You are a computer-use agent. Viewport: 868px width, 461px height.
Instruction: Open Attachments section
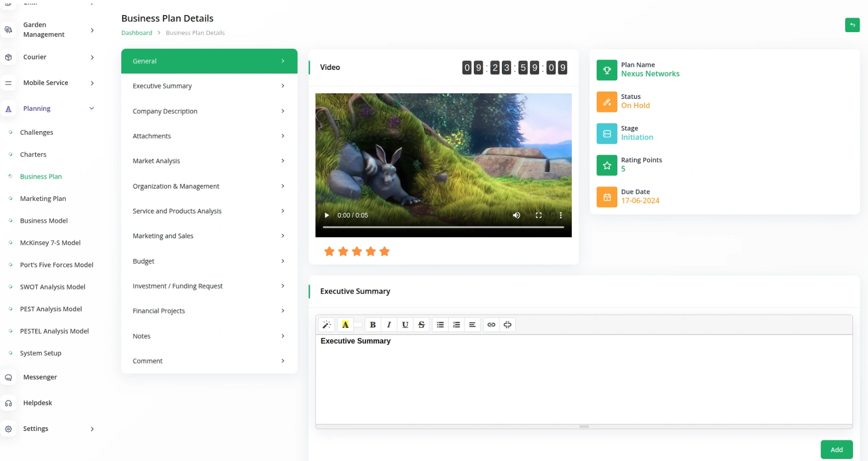click(x=209, y=136)
